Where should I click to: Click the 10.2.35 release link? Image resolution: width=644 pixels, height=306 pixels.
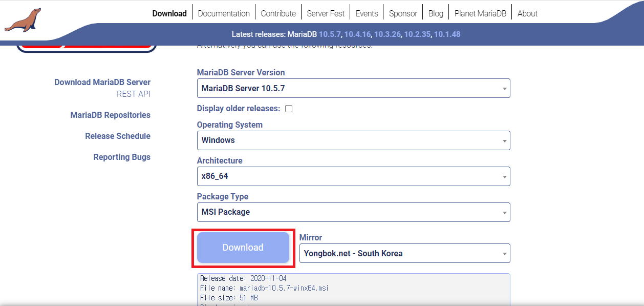coord(417,34)
